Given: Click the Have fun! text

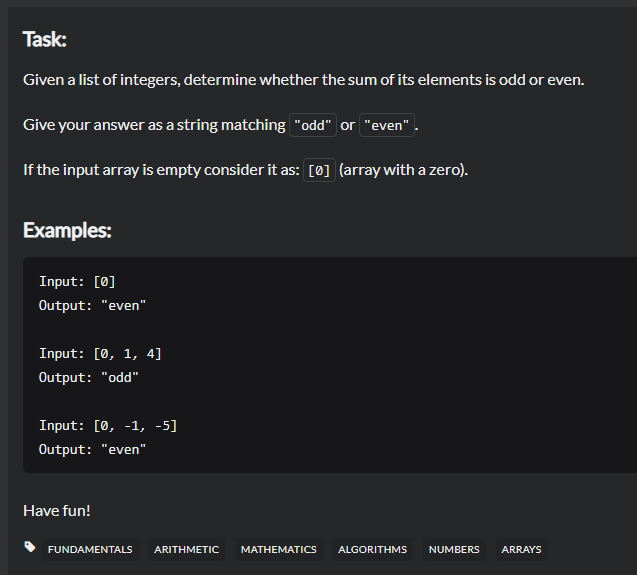Looking at the screenshot, I should coord(57,511).
